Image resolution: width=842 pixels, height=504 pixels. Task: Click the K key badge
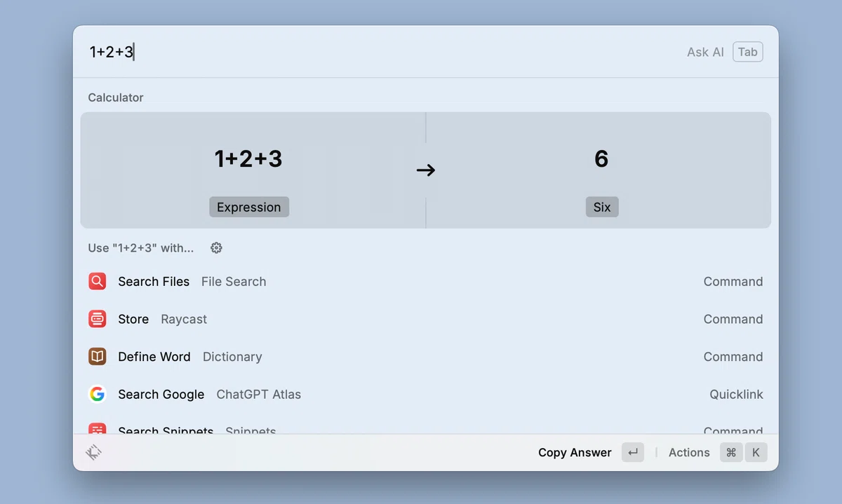click(756, 453)
